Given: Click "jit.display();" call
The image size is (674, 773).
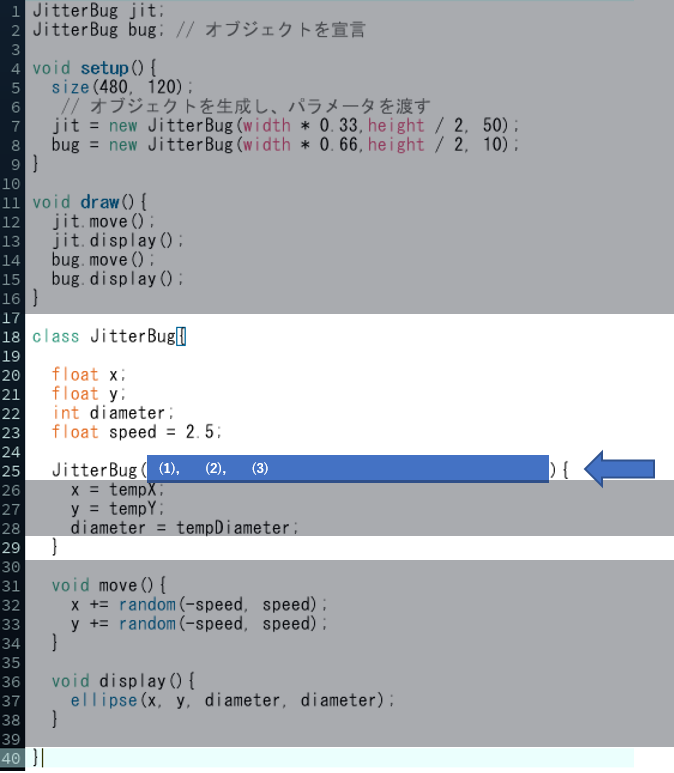Looking at the screenshot, I should tap(117, 241).
